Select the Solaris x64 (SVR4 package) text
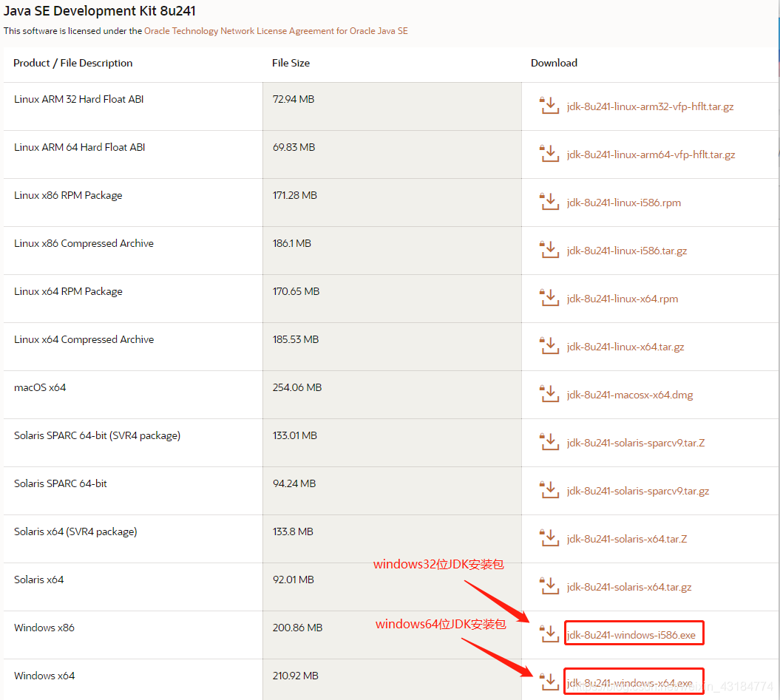 click(75, 531)
